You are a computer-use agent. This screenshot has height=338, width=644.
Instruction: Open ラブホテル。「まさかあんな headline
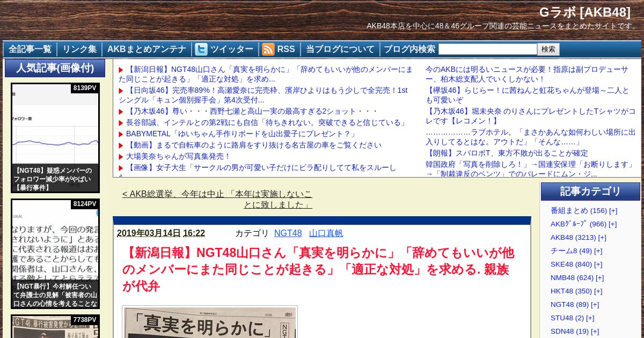pyautogui.click(x=530, y=137)
